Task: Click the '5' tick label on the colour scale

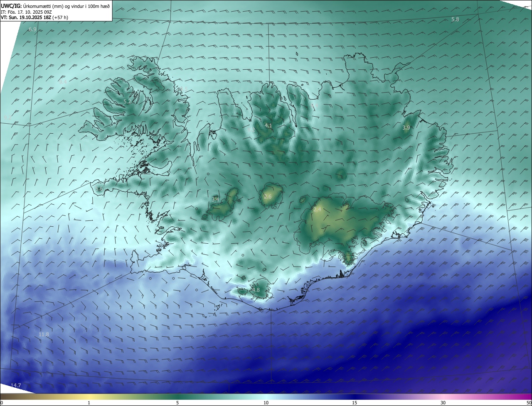Action: [x=177, y=403]
